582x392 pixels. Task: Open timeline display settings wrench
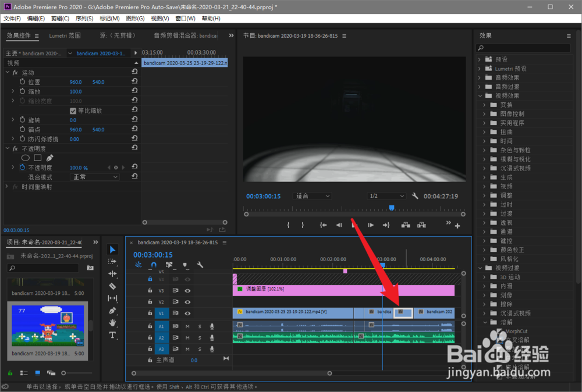(x=200, y=265)
